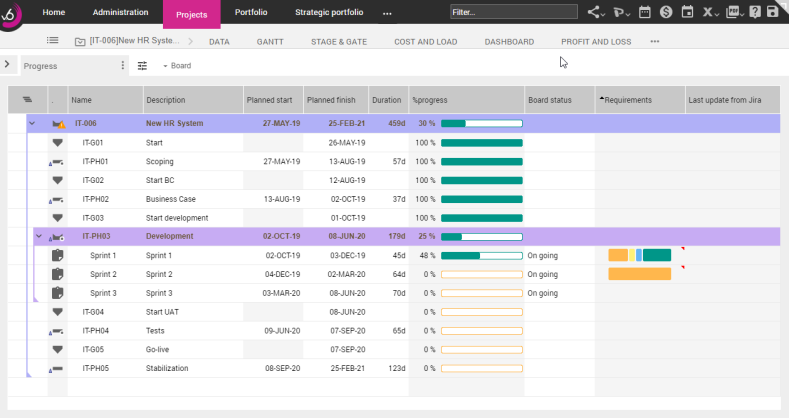Open [IT-006]New HR System breadcrumb link
Image resolution: width=789 pixels, height=418 pixels.
coord(134,40)
